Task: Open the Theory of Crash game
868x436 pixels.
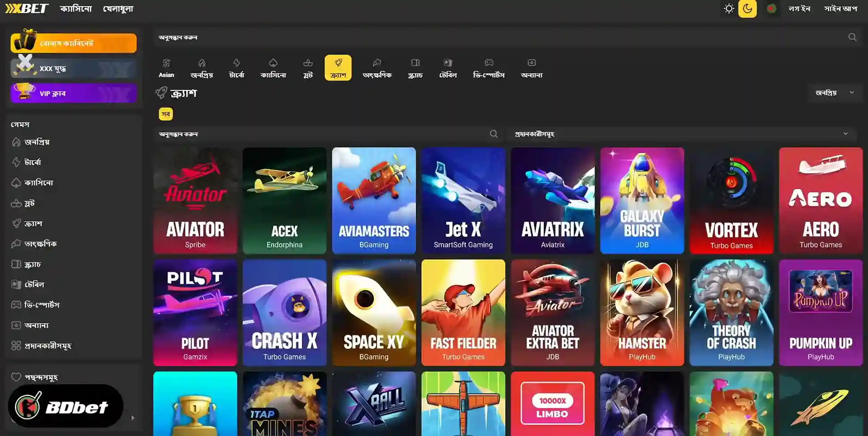Action: (731, 313)
